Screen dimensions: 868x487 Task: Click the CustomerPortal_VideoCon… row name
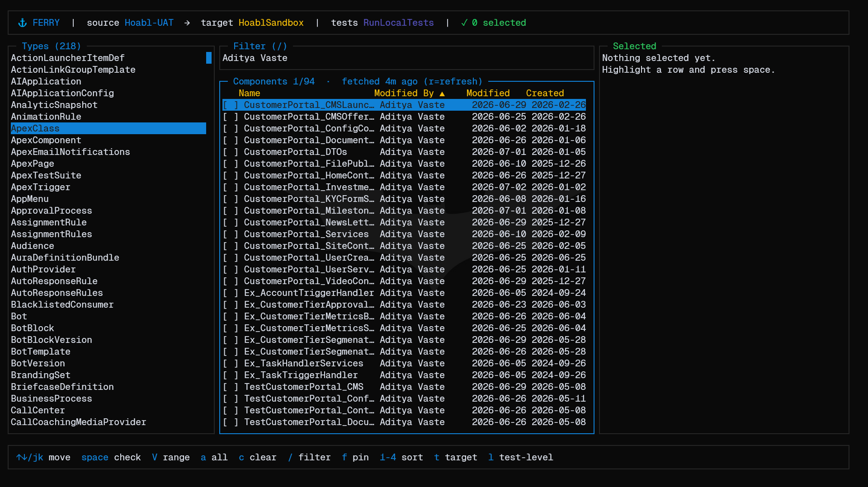pyautogui.click(x=309, y=281)
